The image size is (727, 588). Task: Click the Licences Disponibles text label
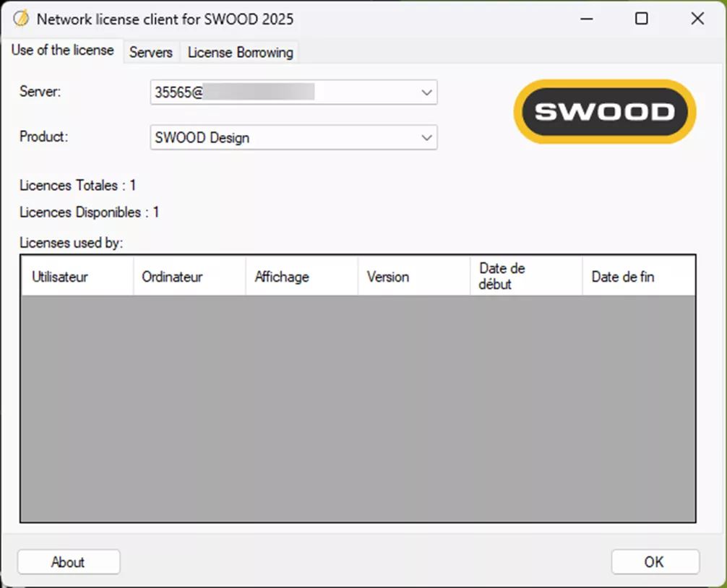(88, 212)
